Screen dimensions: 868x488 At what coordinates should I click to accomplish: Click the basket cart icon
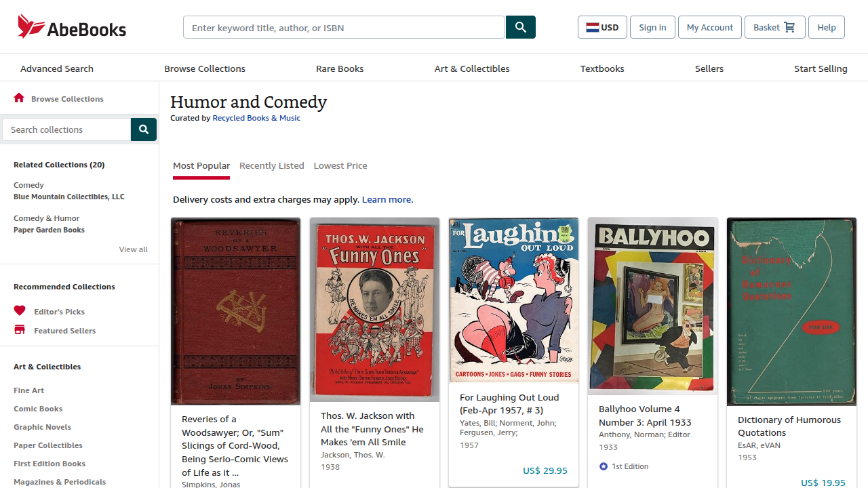click(789, 27)
